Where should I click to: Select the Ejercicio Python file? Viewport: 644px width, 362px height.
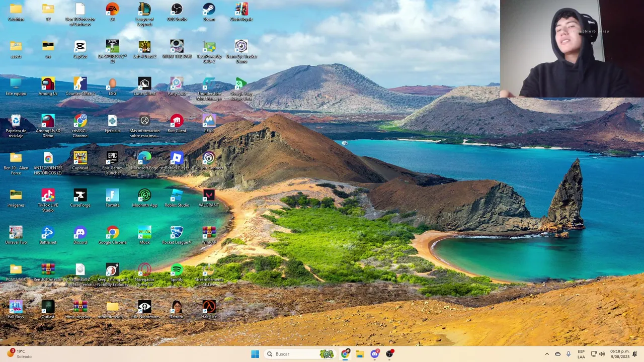click(x=112, y=124)
